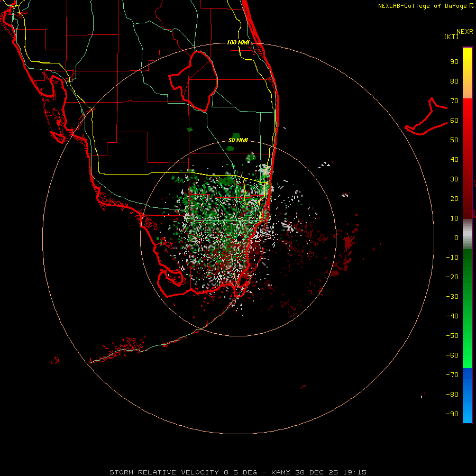Click the -70 scale value
This screenshot has width=476, height=476.
(452, 374)
